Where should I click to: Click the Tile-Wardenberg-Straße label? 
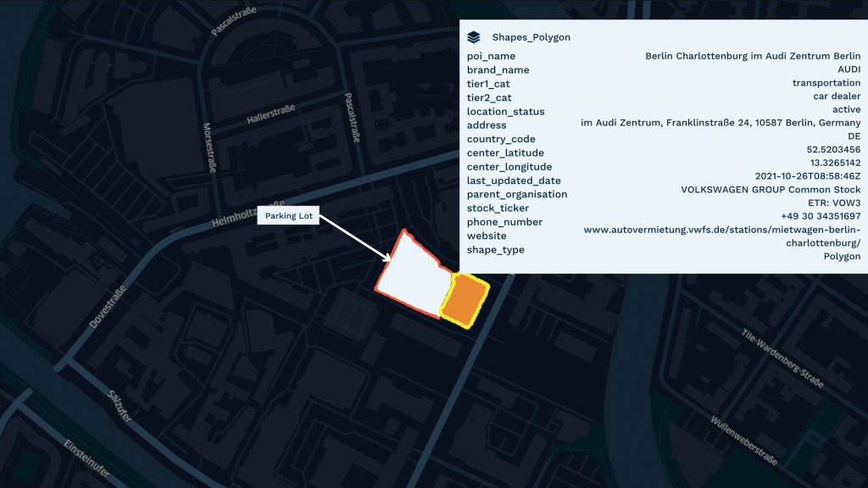tap(782, 358)
